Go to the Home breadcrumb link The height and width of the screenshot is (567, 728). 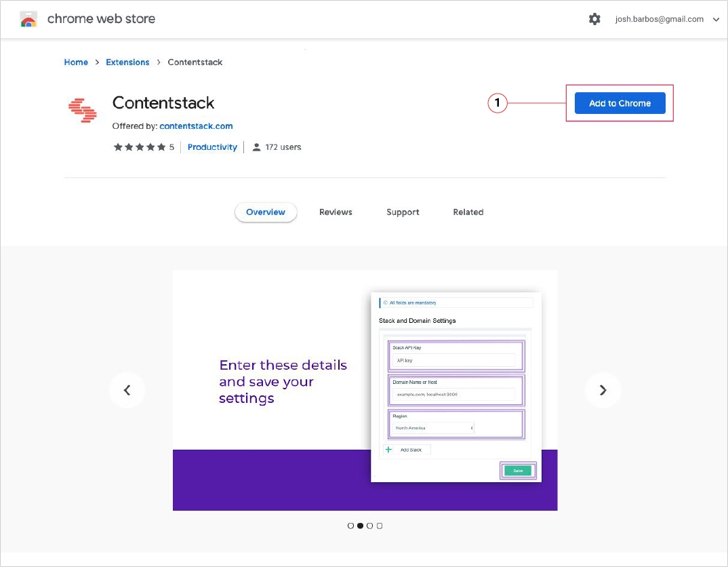click(x=76, y=62)
